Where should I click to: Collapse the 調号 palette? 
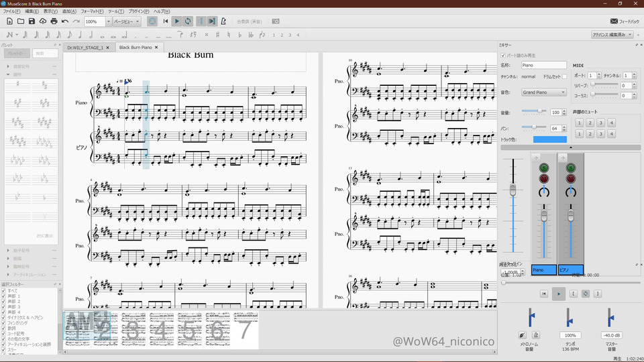pyautogui.click(x=8, y=74)
